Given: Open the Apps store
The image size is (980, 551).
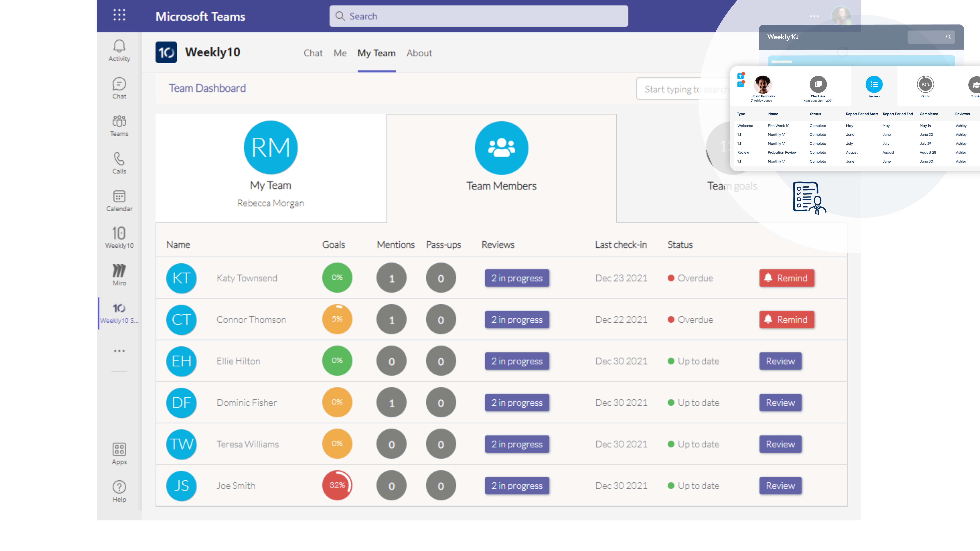Looking at the screenshot, I should (119, 454).
